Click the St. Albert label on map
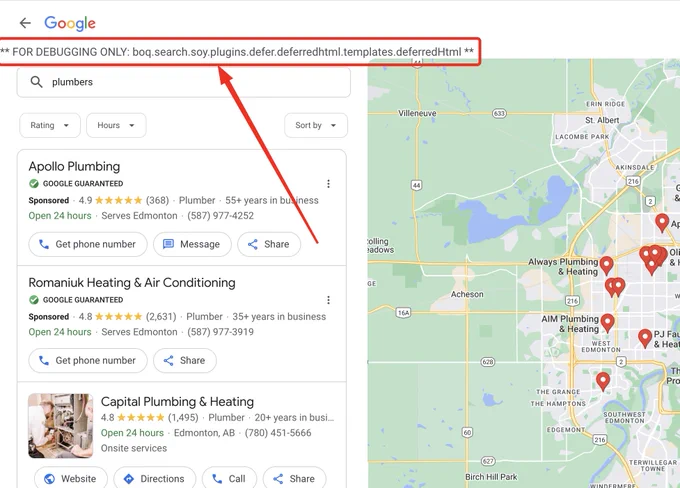This screenshot has width=680, height=488. 602,120
